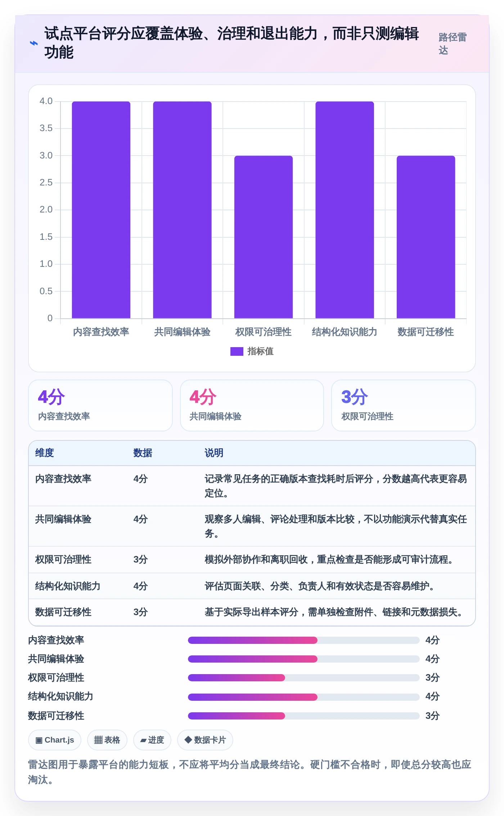This screenshot has width=504, height=816.
Task: Select 共同编辑体验 table row name cell
Action: coord(63,519)
